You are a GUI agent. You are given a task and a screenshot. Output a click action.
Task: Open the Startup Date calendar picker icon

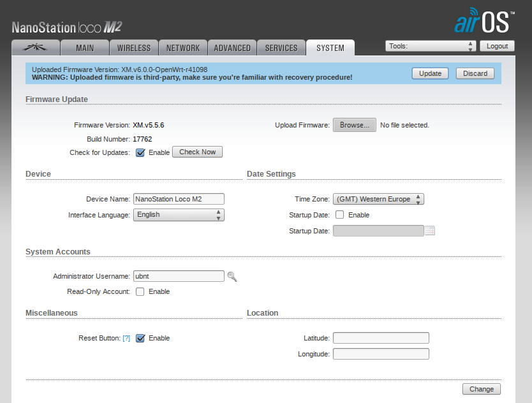point(430,231)
